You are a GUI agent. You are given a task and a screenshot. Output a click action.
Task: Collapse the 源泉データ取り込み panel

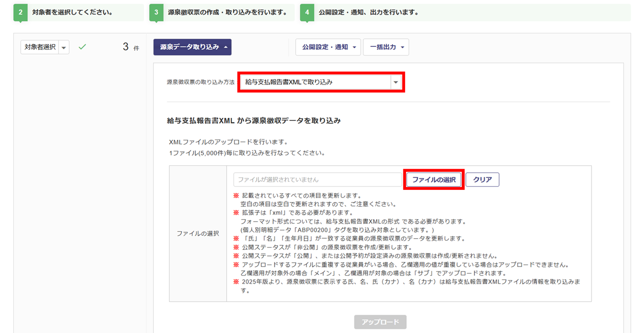coord(192,47)
